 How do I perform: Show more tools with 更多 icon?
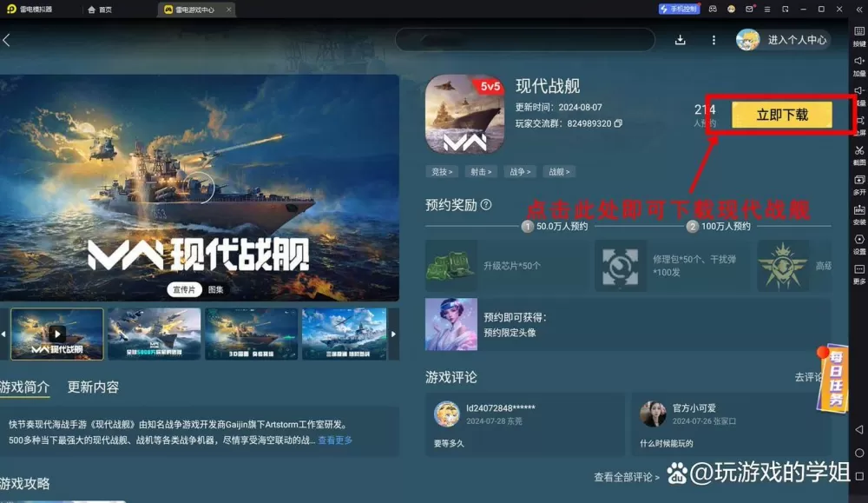pyautogui.click(x=859, y=275)
